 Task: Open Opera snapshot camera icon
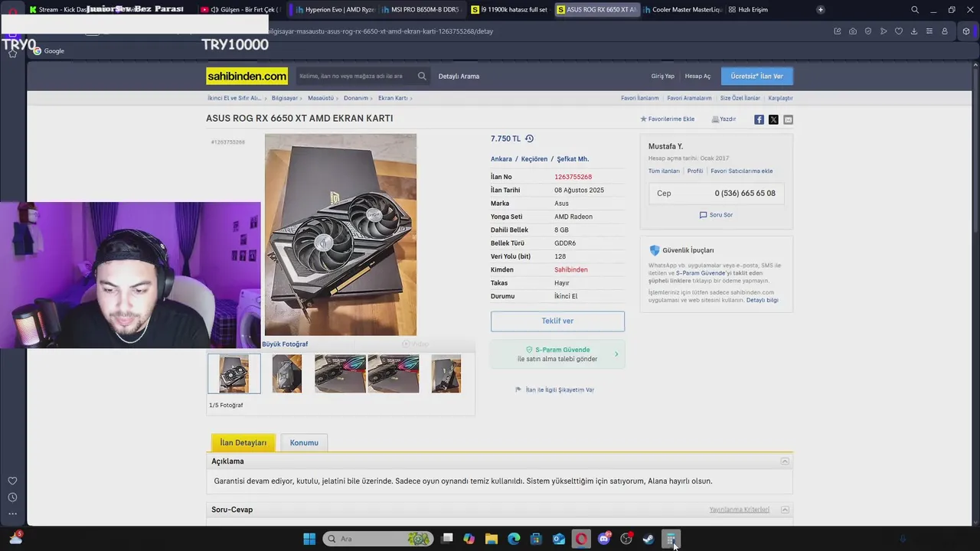point(853,31)
